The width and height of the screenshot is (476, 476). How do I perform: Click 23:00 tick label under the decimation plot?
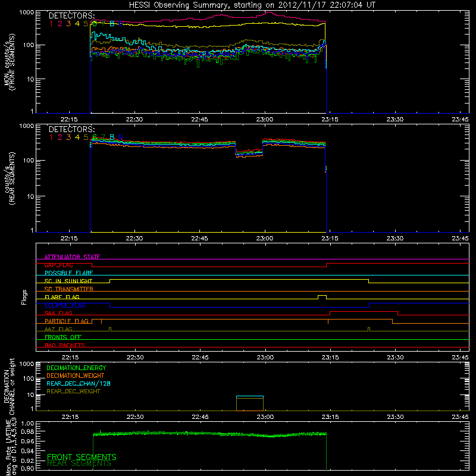coord(265,417)
